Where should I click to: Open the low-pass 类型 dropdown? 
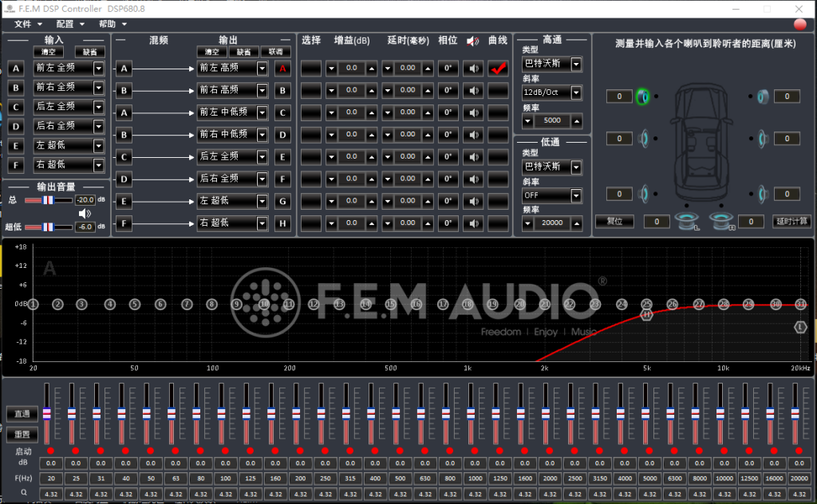(576, 167)
